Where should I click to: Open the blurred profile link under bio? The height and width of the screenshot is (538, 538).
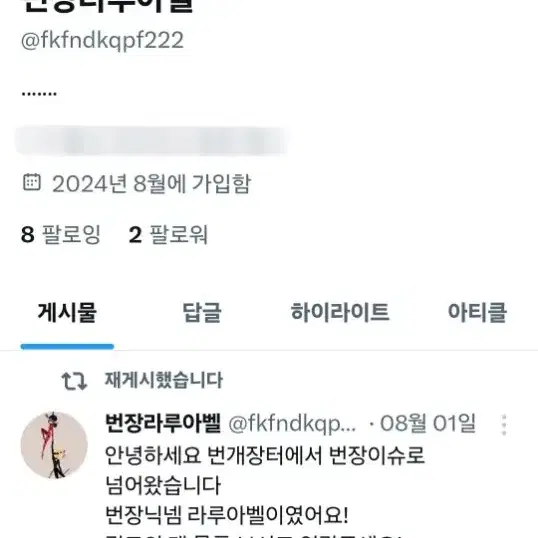[x=151, y=141]
